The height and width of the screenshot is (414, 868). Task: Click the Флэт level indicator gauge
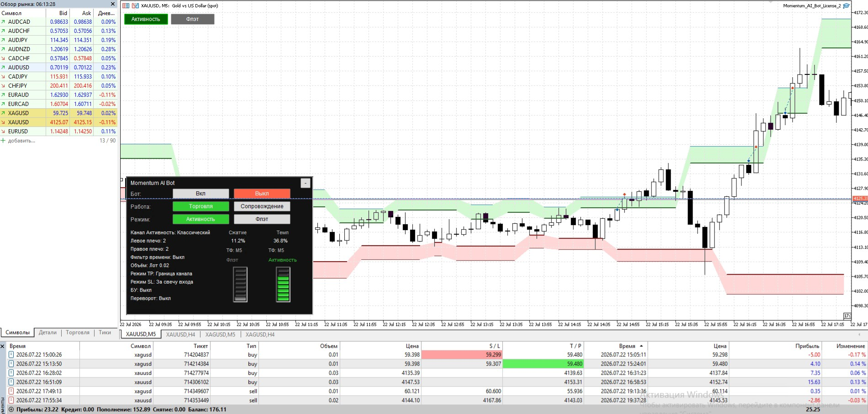[x=240, y=284]
